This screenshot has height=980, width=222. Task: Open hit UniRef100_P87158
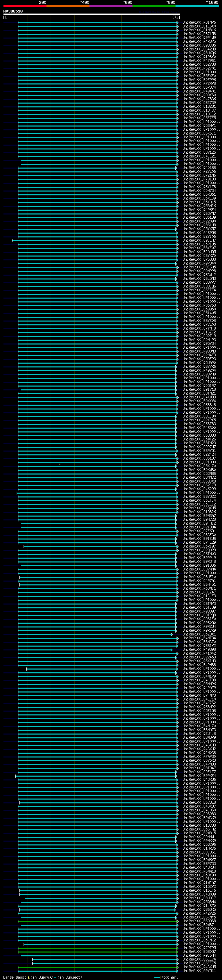click(199, 34)
